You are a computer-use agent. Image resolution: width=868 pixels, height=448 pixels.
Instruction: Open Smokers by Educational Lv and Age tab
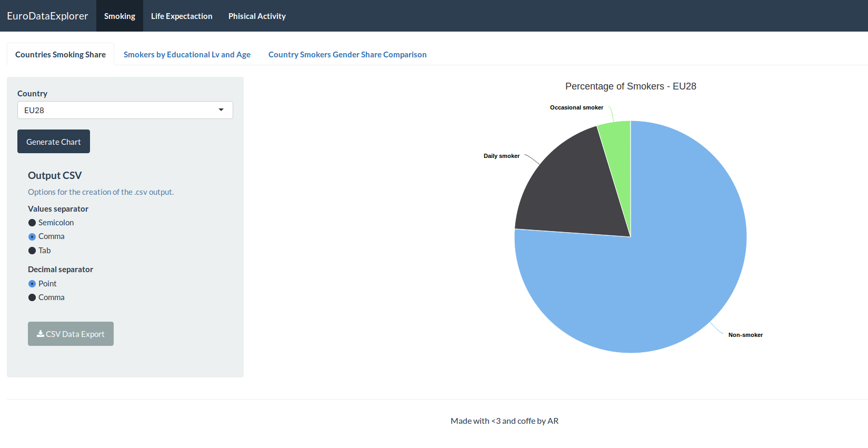(187, 54)
